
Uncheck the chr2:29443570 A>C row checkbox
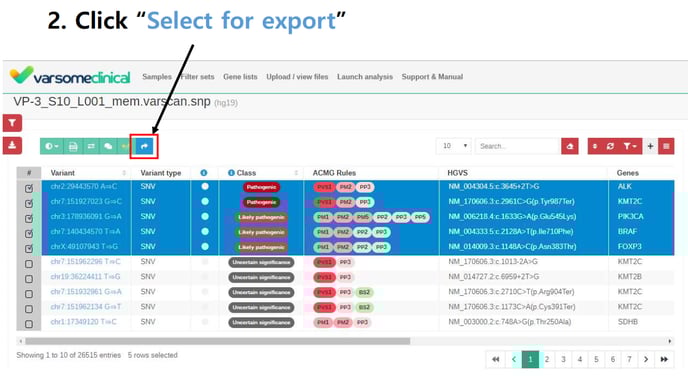pyautogui.click(x=29, y=188)
